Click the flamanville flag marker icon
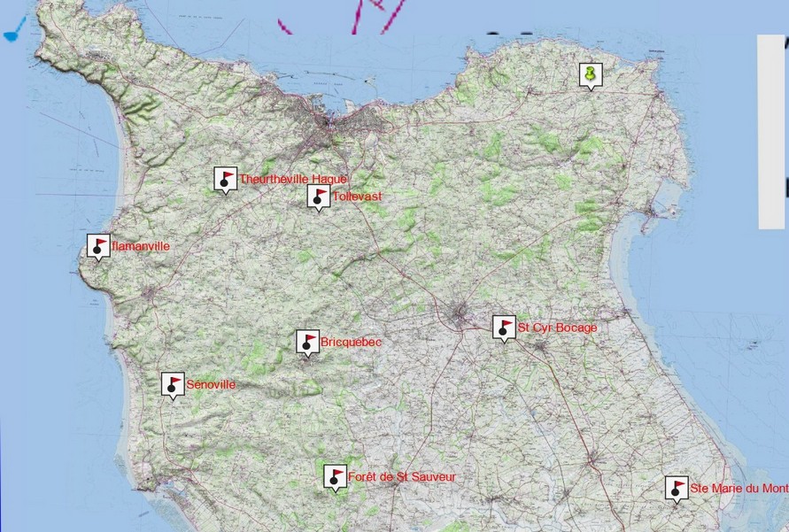Viewport: 789px width, 532px height. pyautogui.click(x=98, y=246)
